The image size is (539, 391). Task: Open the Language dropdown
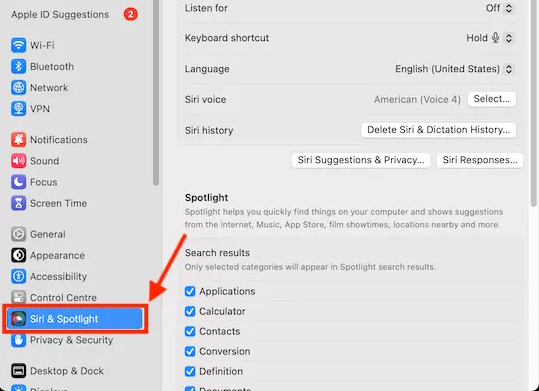tap(509, 69)
